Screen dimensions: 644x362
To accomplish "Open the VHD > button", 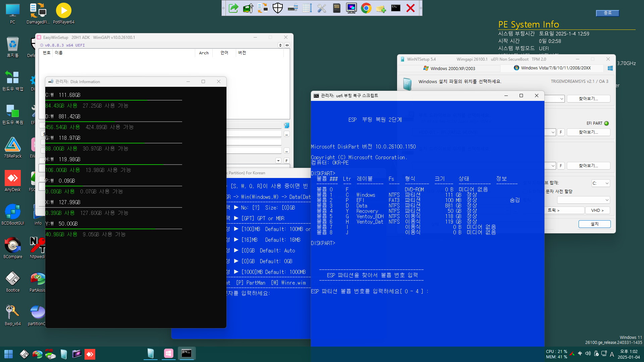I will [x=597, y=210].
